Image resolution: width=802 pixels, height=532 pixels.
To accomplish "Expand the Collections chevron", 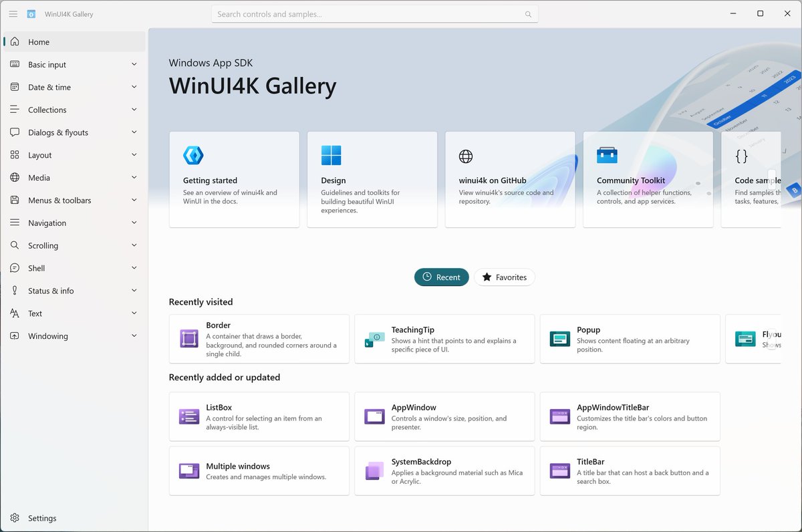I will coord(134,110).
